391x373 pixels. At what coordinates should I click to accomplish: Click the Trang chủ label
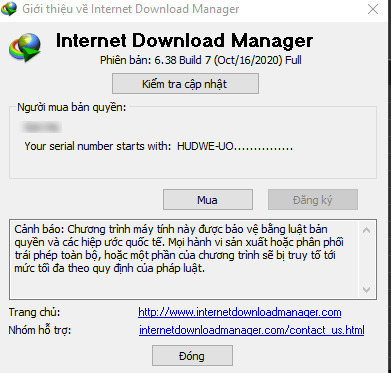coord(34,312)
